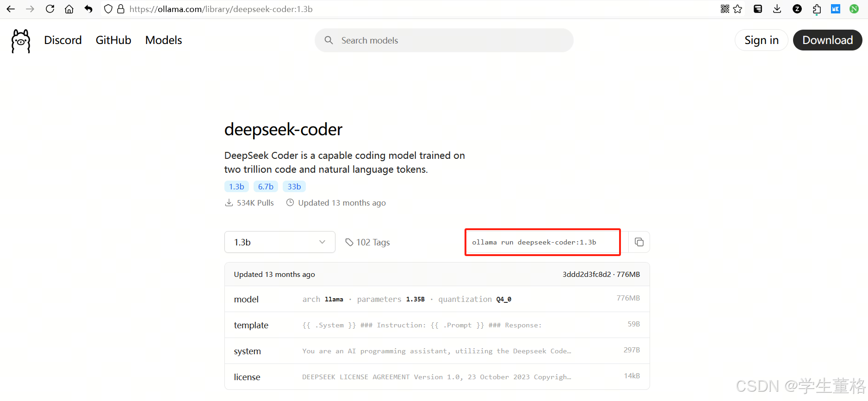Click the undo arrow icon in the toolbar
This screenshot has height=401, width=868.
click(88, 9)
